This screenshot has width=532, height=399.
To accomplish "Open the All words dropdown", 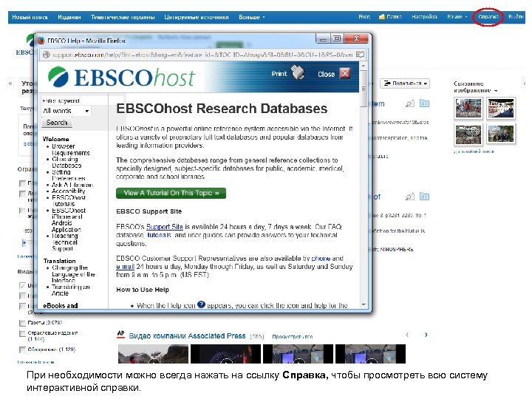I will 66,111.
